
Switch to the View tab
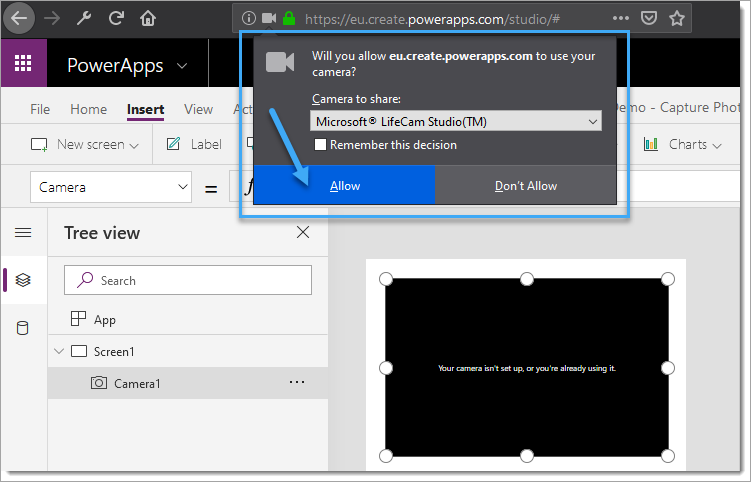pyautogui.click(x=198, y=109)
